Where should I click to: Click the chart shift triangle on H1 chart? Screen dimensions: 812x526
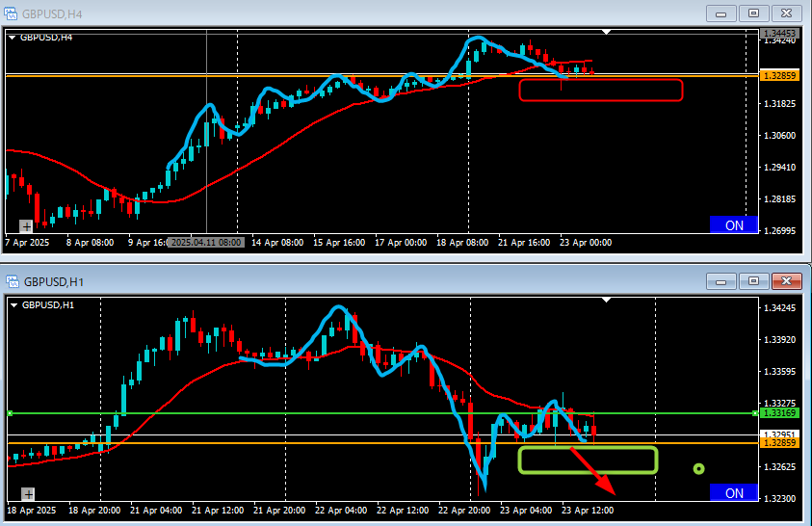(607, 301)
